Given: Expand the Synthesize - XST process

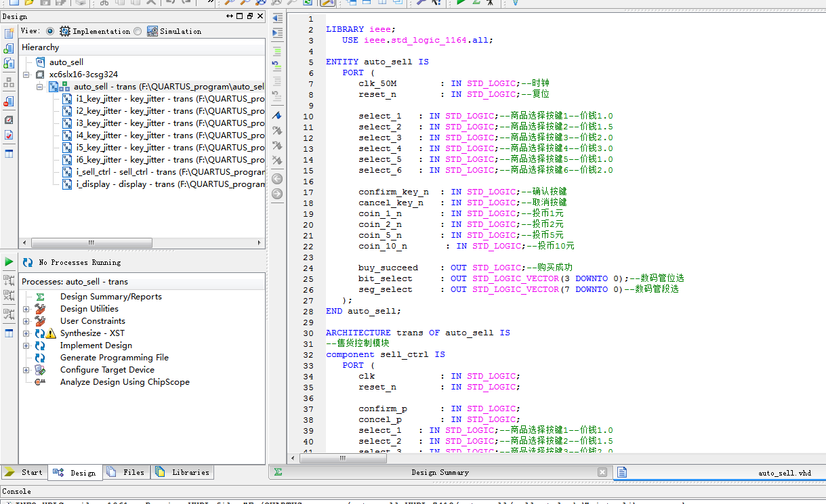Looking at the screenshot, I should tap(26, 333).
